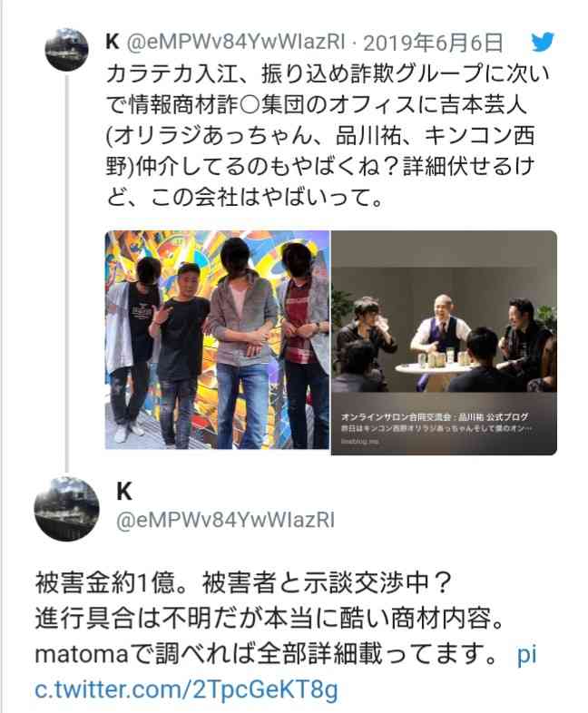588x713 pixels.
Task: Click the link card description under blog title
Action: pos(436,428)
